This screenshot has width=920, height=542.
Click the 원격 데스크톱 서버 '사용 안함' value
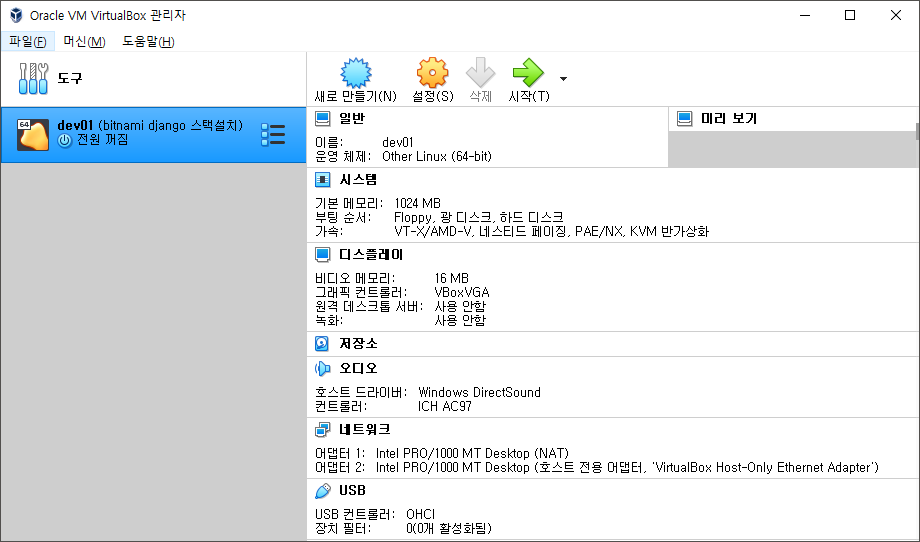point(460,306)
